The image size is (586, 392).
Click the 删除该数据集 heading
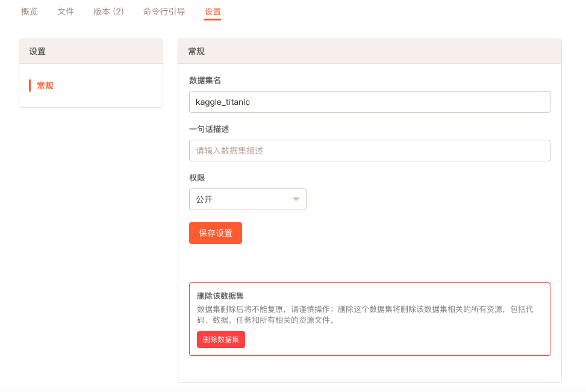220,296
